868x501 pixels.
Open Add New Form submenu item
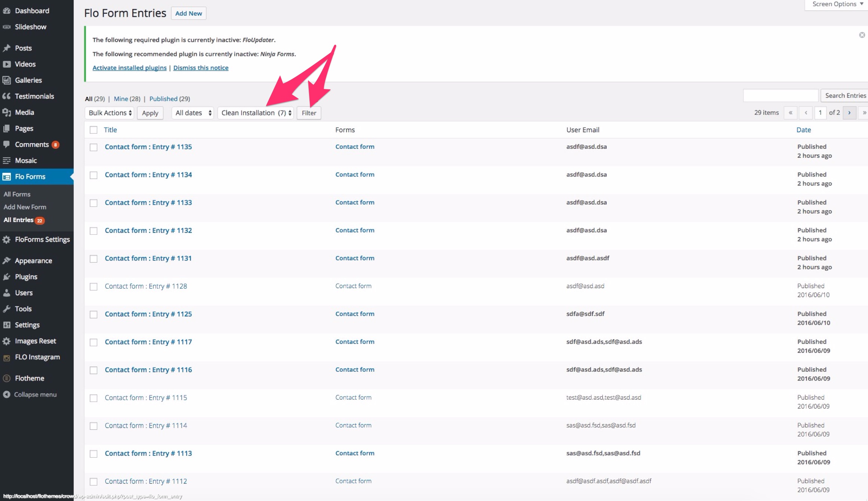click(25, 207)
